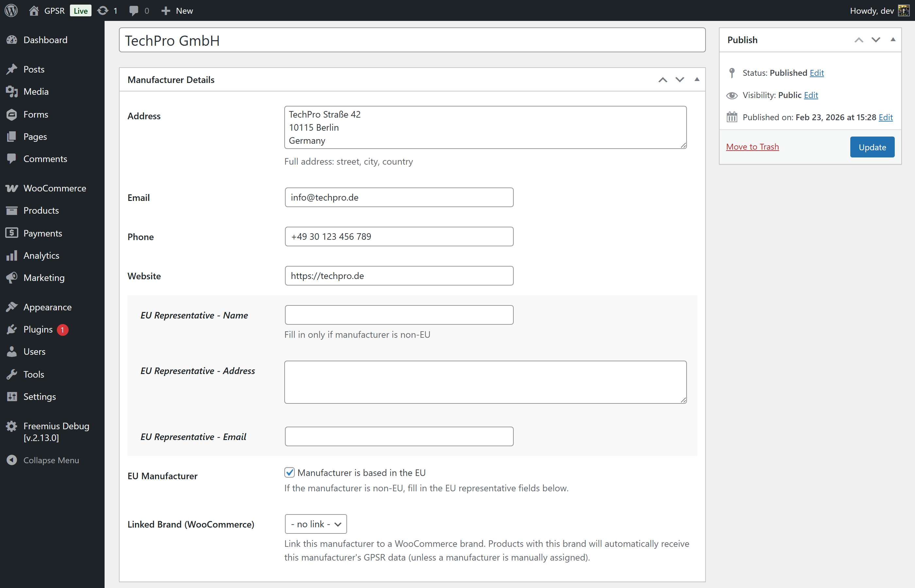Viewport: 915px width, 588px height.
Task: Uncheck Manufacturer is based in the EU
Action: tap(290, 472)
